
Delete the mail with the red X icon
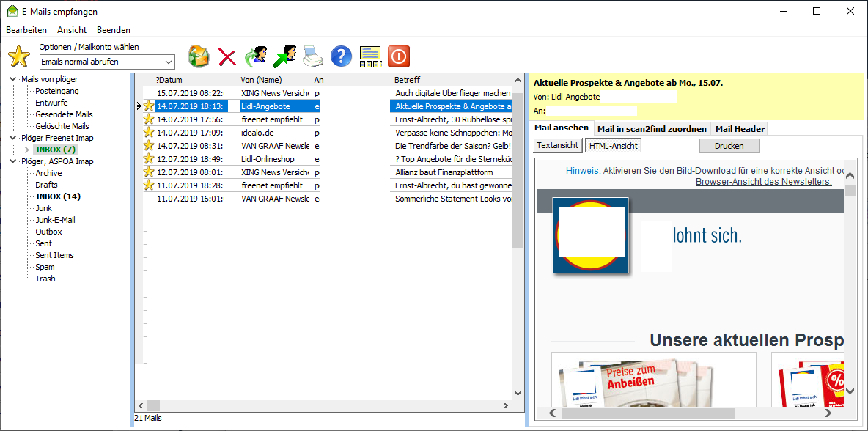pos(227,57)
